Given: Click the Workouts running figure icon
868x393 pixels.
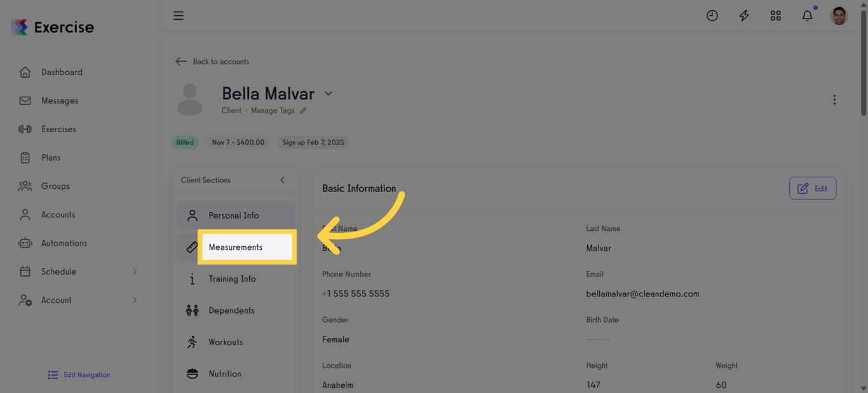Looking at the screenshot, I should (192, 342).
